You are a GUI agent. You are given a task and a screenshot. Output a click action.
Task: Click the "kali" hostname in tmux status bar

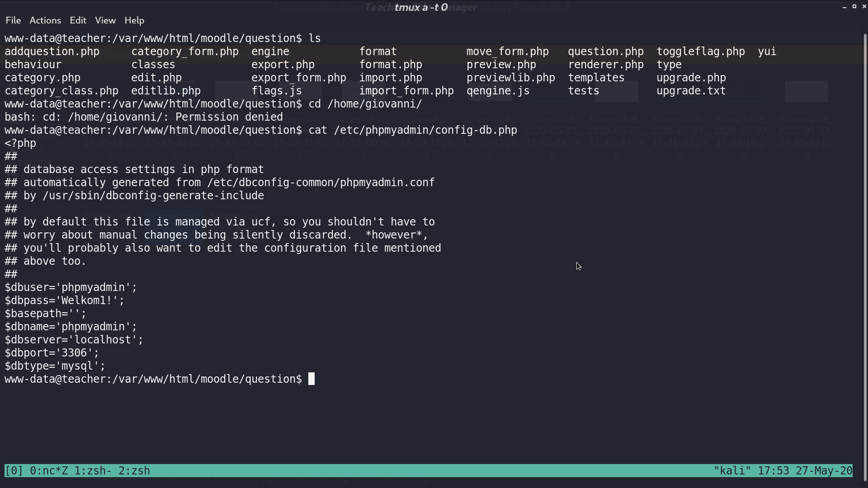point(732,471)
